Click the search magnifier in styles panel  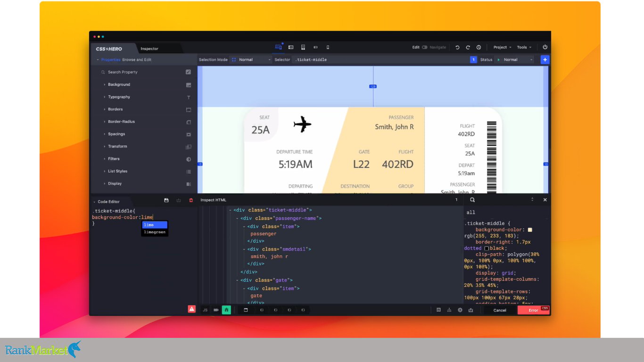[472, 200]
